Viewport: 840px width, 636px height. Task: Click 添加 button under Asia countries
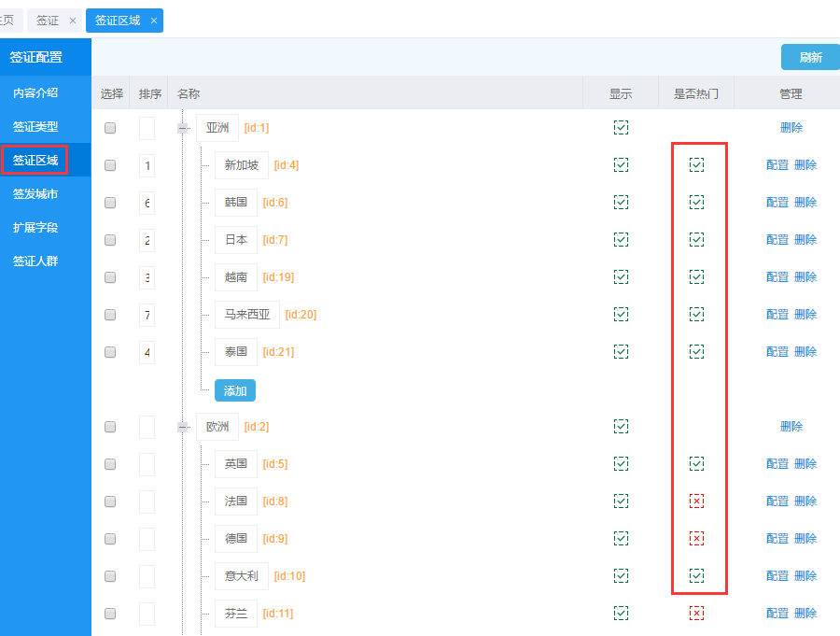(234, 390)
